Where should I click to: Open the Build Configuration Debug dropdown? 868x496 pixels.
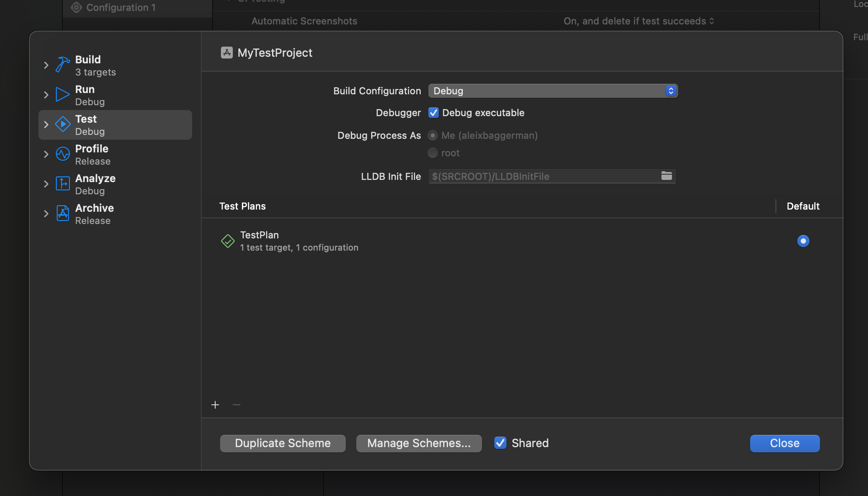point(552,91)
